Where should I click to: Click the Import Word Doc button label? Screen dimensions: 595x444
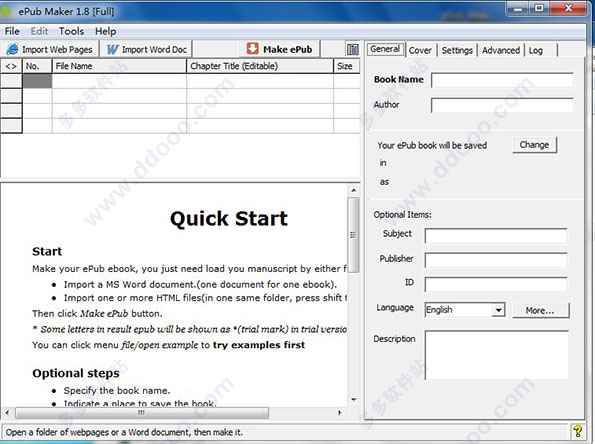tap(154, 50)
